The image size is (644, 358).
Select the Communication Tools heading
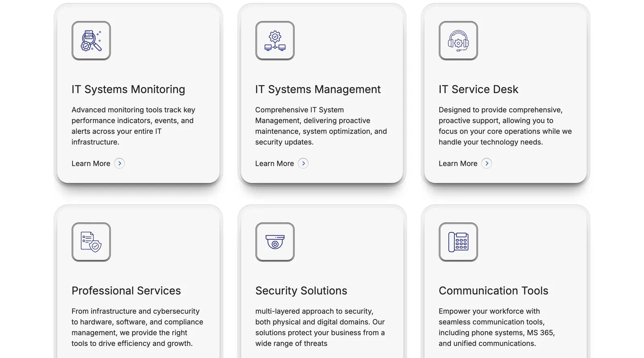point(493,291)
